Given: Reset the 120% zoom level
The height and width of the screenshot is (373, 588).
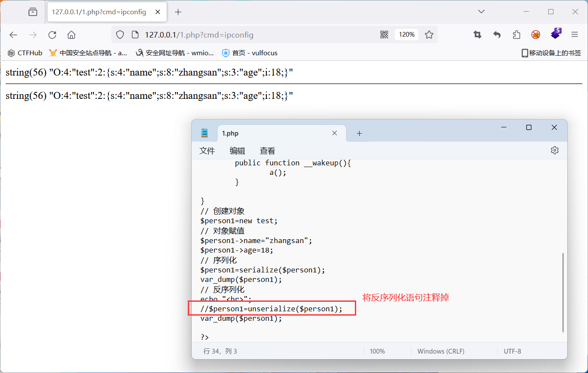Looking at the screenshot, I should pos(407,35).
